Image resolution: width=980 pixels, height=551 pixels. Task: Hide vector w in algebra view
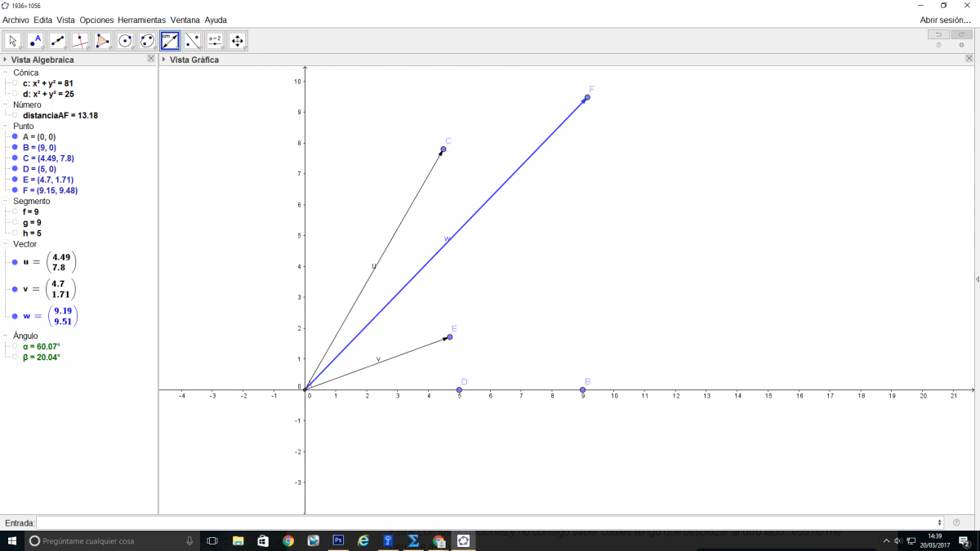[x=15, y=316]
